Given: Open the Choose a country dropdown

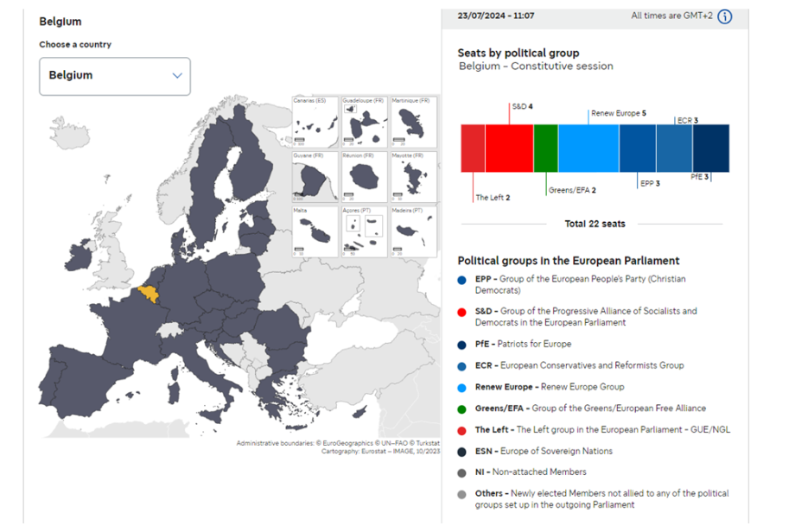Looking at the screenshot, I should pyautogui.click(x=115, y=76).
